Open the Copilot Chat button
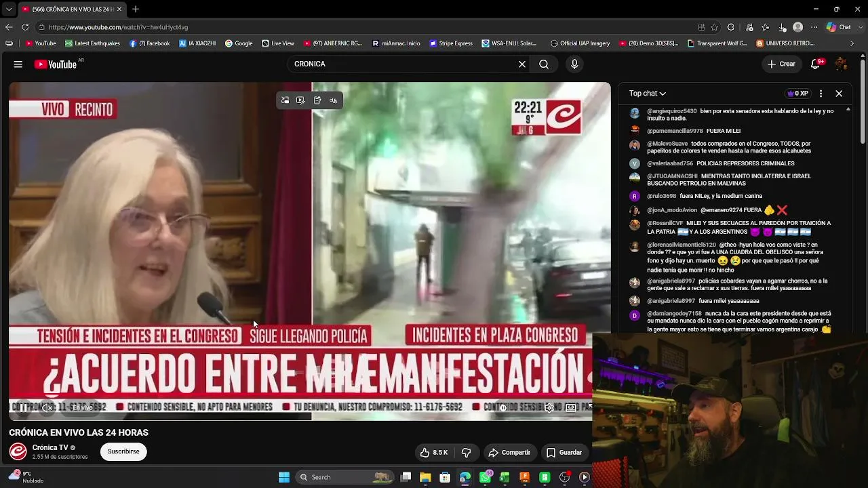Image resolution: width=868 pixels, height=488 pixels. pyautogui.click(x=840, y=27)
